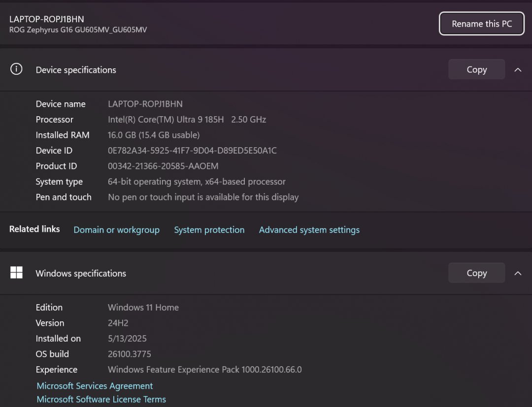The width and height of the screenshot is (532, 407).
Task: Click the Windows 11 Home edition value
Action: coord(143,308)
